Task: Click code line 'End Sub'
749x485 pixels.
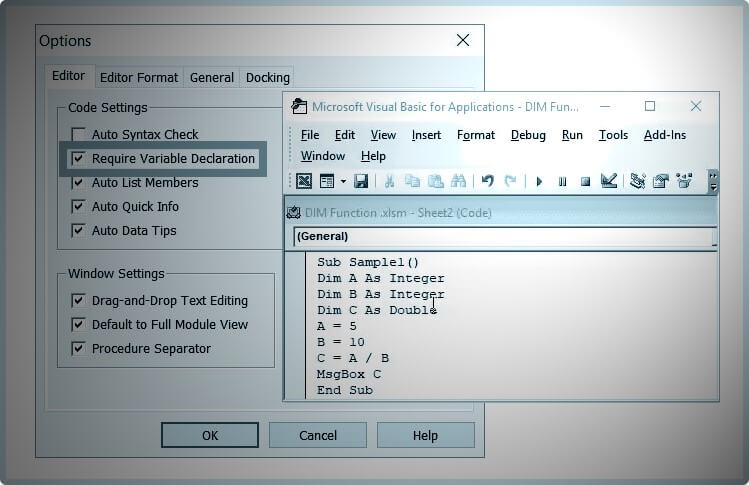Action: 344,390
